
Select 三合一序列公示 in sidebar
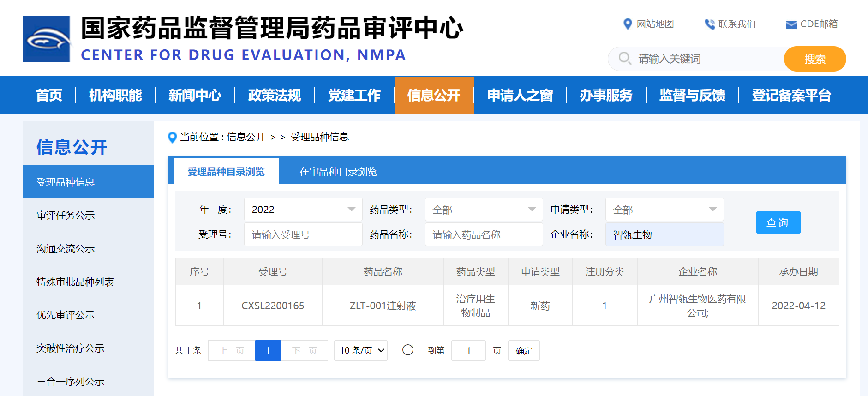(88, 382)
